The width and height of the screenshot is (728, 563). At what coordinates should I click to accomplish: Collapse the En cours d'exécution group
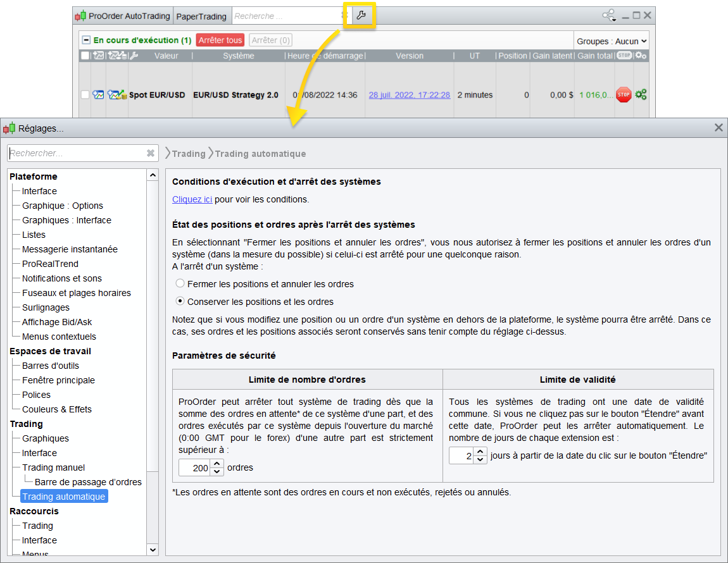pos(86,40)
